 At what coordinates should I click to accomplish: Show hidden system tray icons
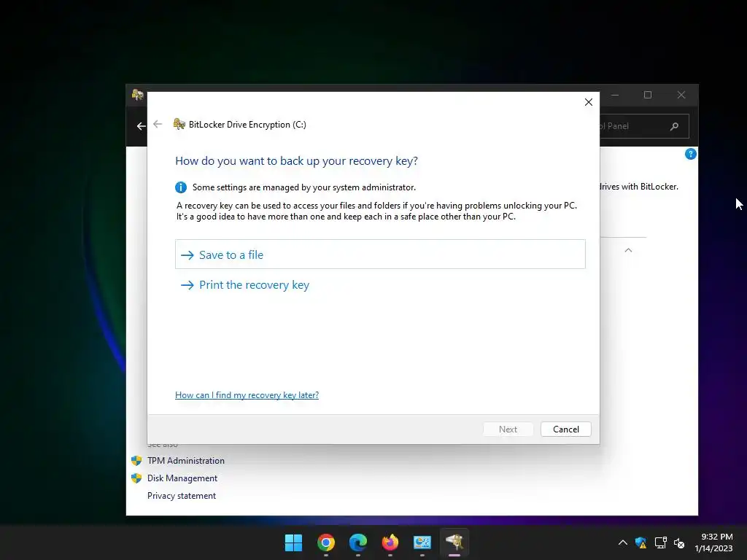pyautogui.click(x=623, y=542)
